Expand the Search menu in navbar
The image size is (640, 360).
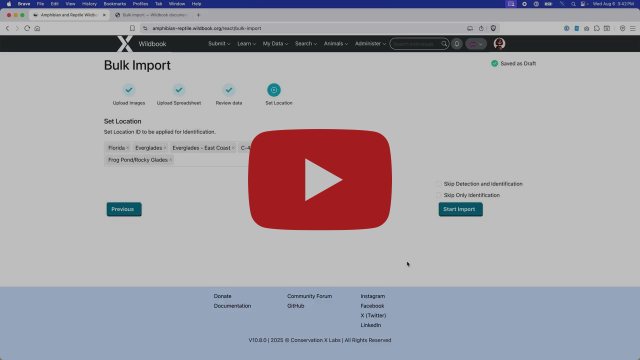(x=306, y=44)
